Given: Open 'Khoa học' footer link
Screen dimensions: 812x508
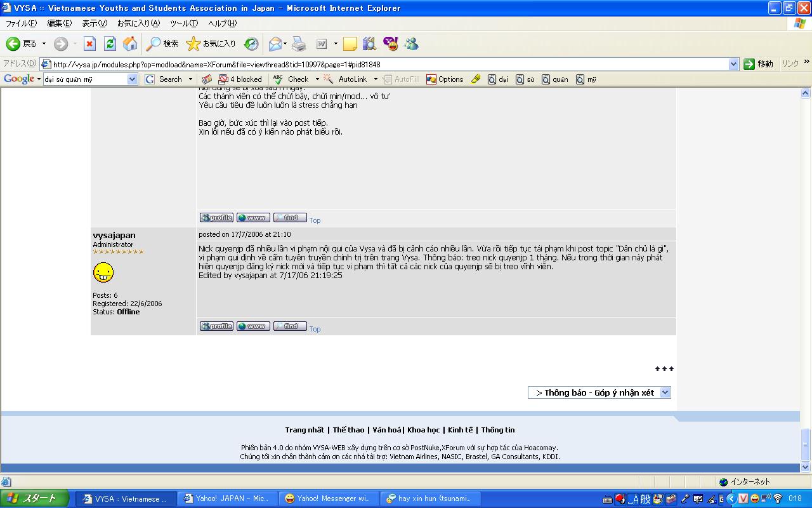Looking at the screenshot, I should pyautogui.click(x=424, y=430).
